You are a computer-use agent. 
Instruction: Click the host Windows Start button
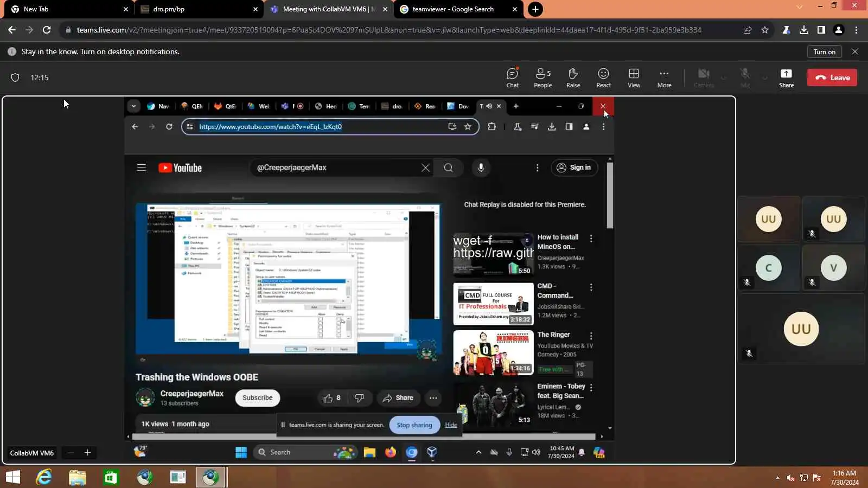[13, 477]
